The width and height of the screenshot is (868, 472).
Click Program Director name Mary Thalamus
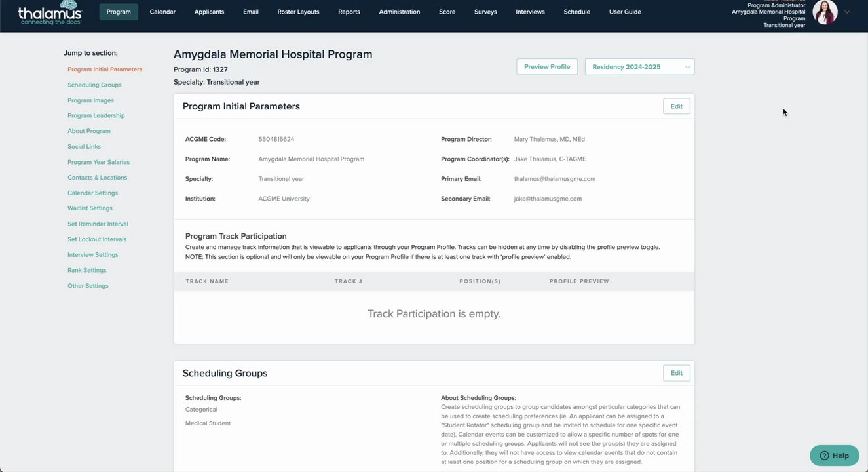point(550,140)
